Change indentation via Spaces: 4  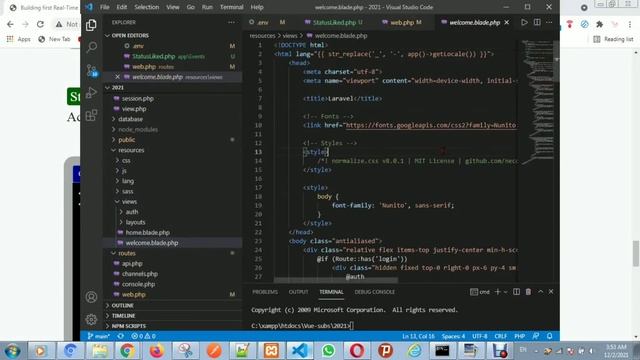(x=453, y=336)
